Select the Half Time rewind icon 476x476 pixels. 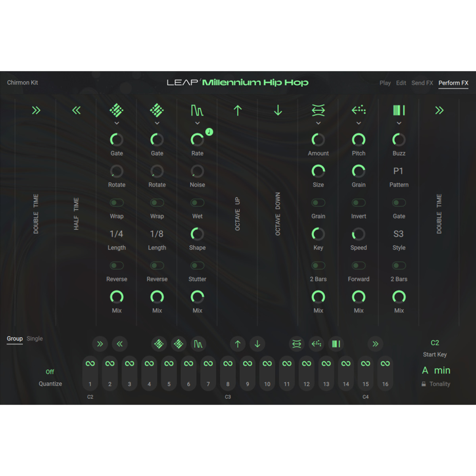pos(76,110)
